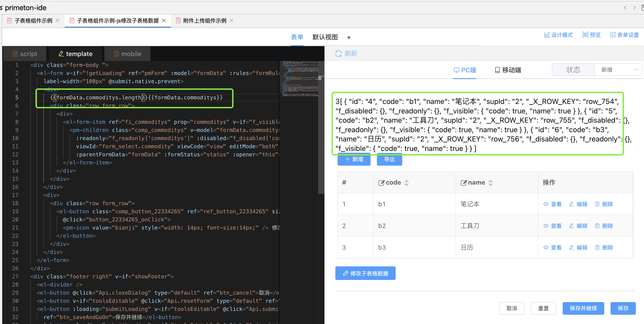Click the plus icon to add a view
The height and width of the screenshot is (324, 644).
coord(349,38)
